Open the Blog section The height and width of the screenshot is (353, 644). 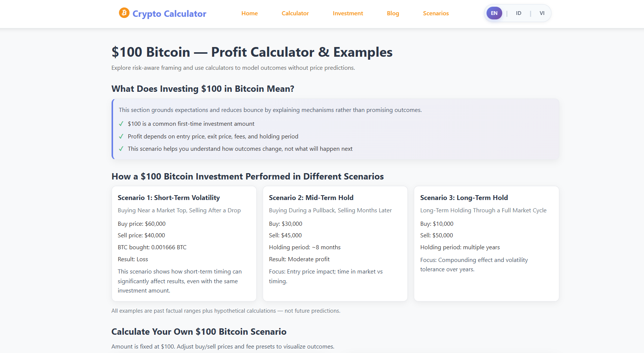point(393,13)
